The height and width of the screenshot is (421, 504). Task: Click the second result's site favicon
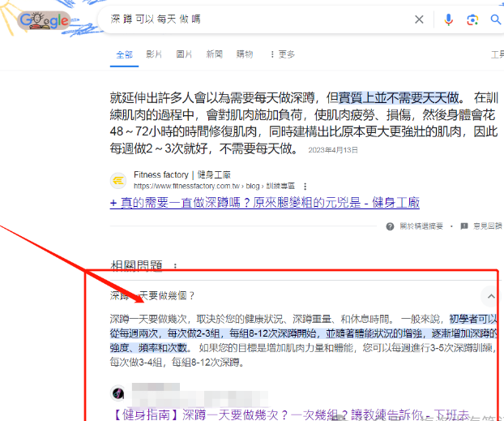118,393
